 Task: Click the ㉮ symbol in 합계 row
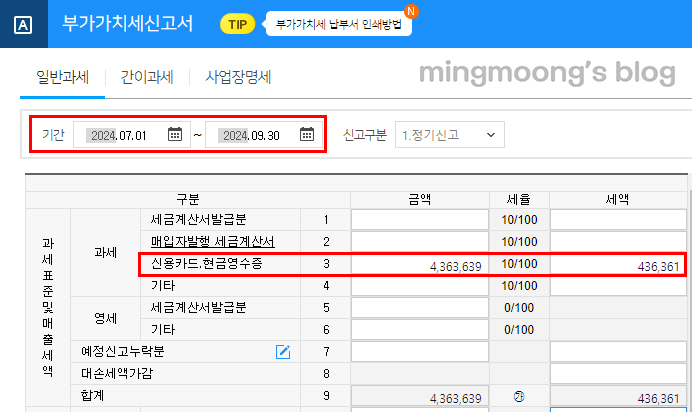click(x=519, y=397)
